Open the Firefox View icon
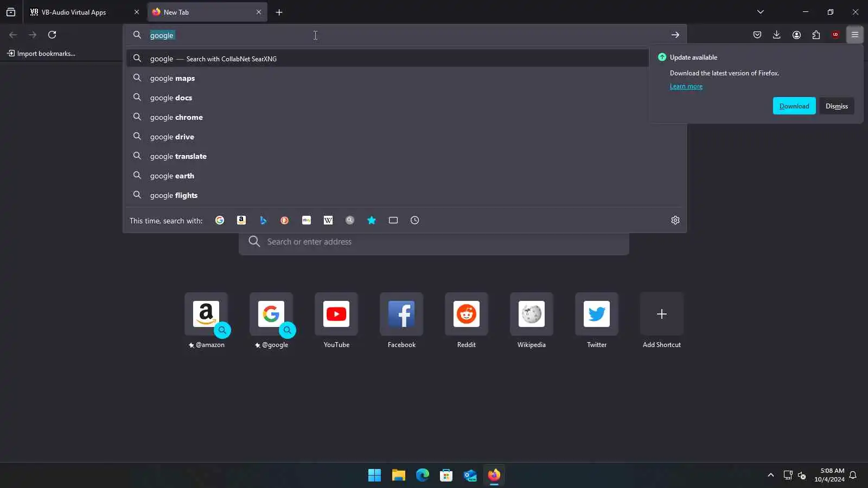Image resolution: width=868 pixels, height=488 pixels. (11, 12)
